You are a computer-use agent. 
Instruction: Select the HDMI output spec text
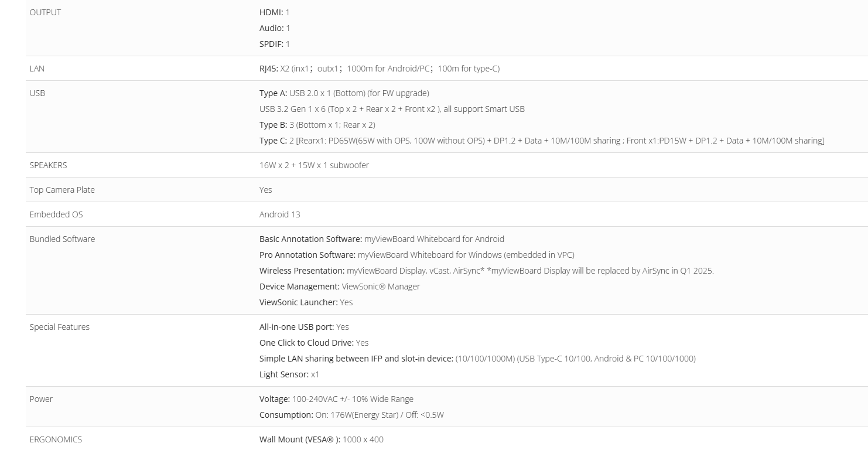coord(274,12)
